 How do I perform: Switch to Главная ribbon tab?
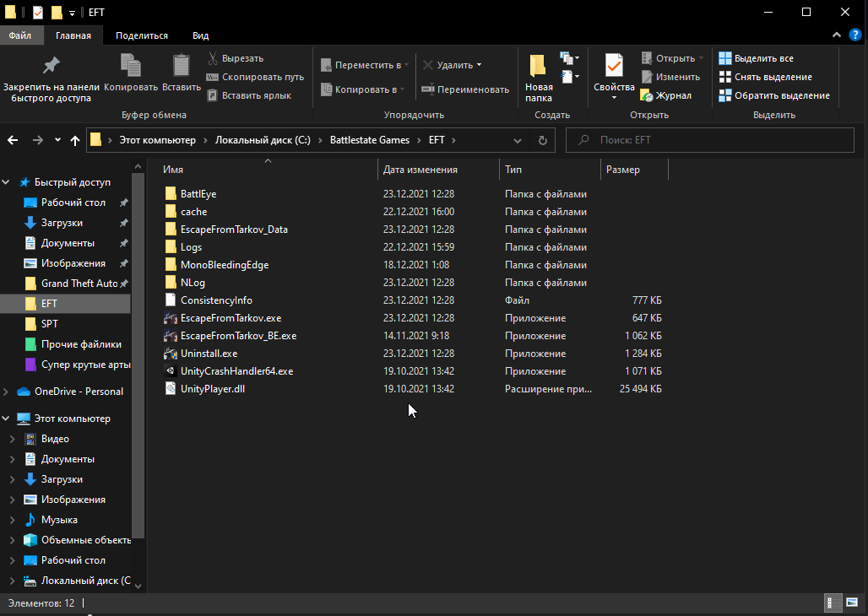click(x=73, y=35)
